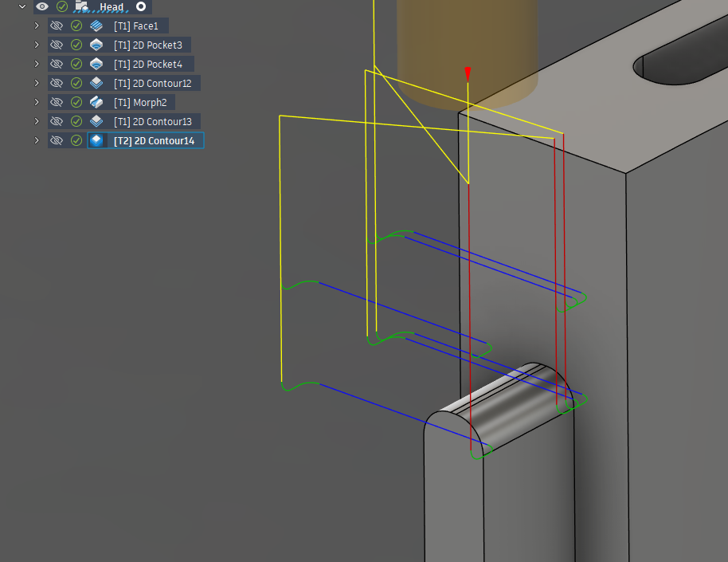The image size is (728, 562).
Task: Click the valid checkmark next to Morph2
Action: click(x=76, y=102)
